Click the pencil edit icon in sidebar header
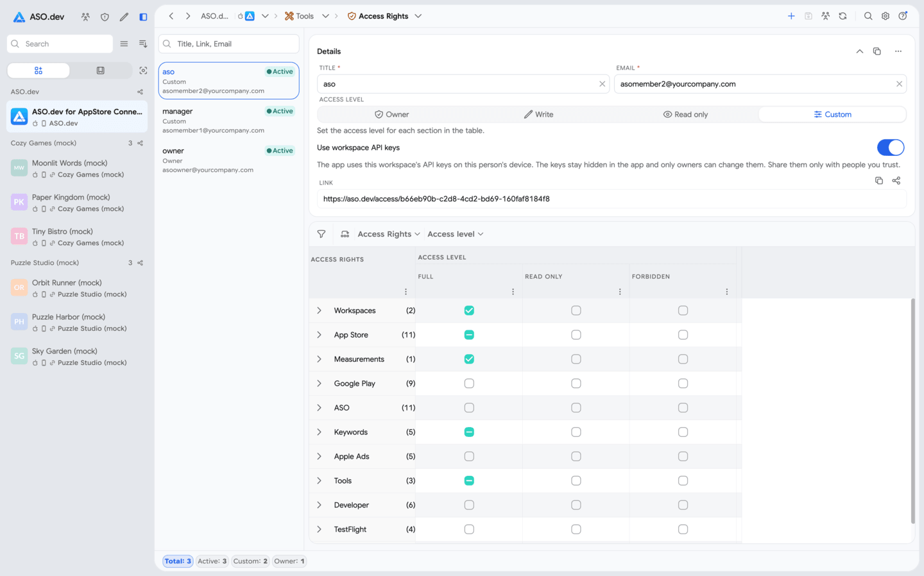Image resolution: width=924 pixels, height=576 pixels. (x=124, y=17)
